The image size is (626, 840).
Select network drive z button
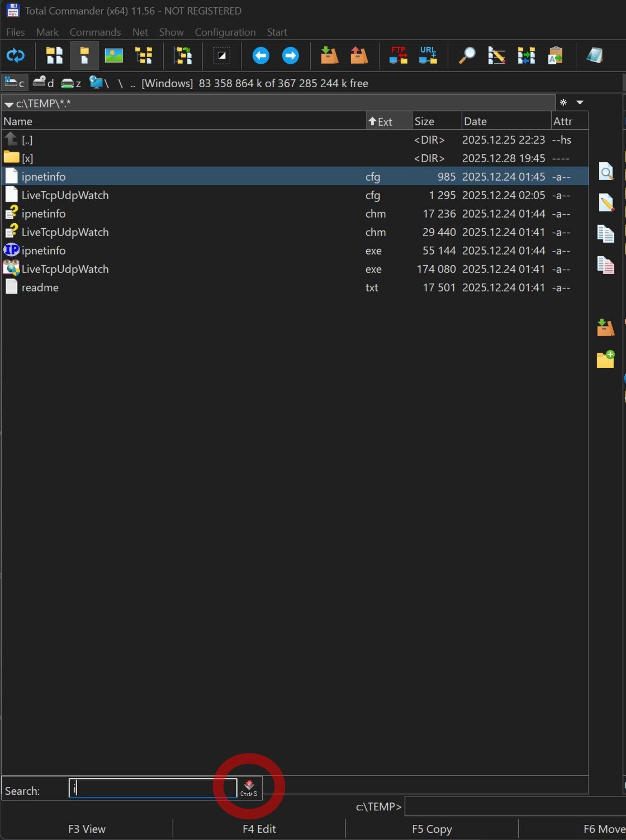coord(71,83)
